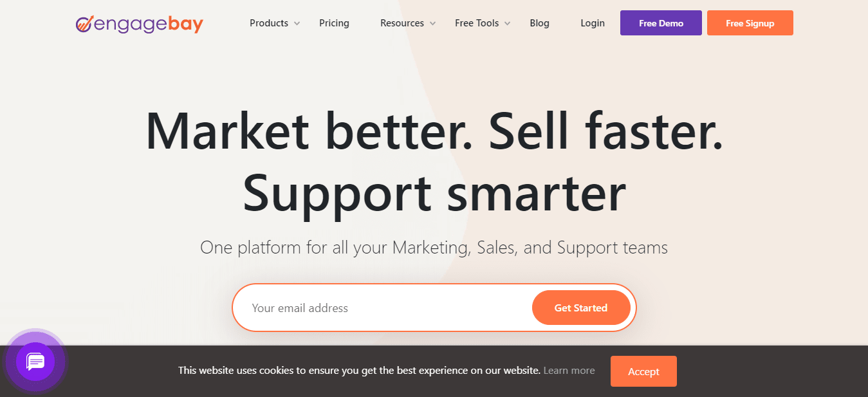Click the Login link
Screen dimensions: 868x397
[593, 23]
